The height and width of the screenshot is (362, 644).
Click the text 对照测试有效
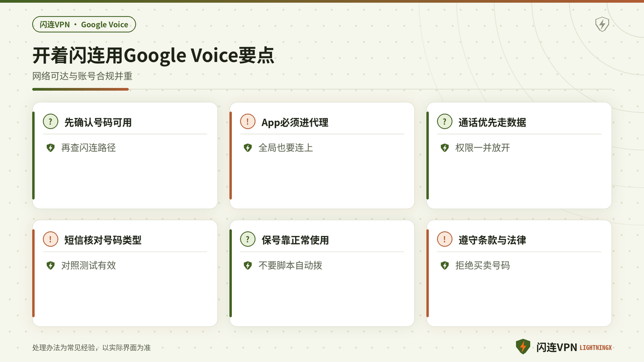coord(89,265)
